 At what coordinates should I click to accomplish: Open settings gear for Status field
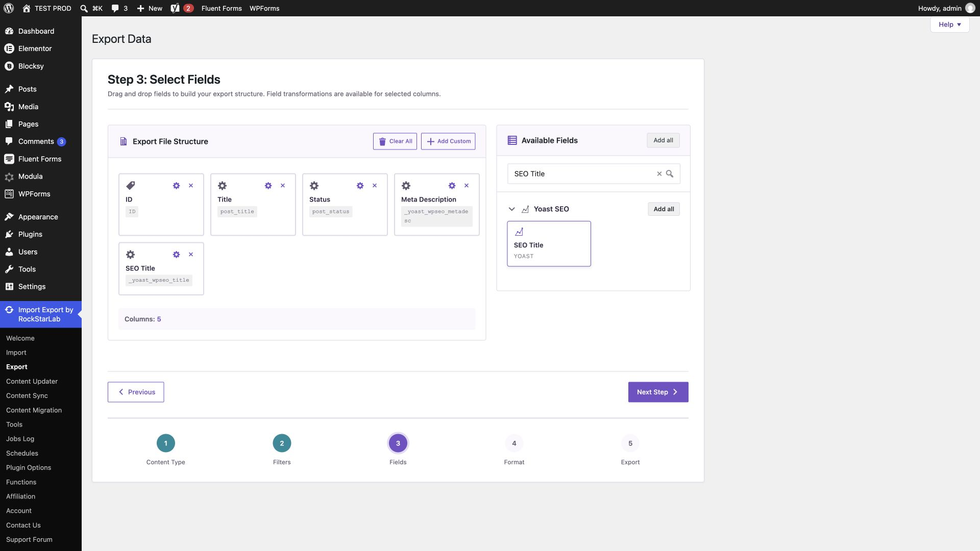pos(360,186)
